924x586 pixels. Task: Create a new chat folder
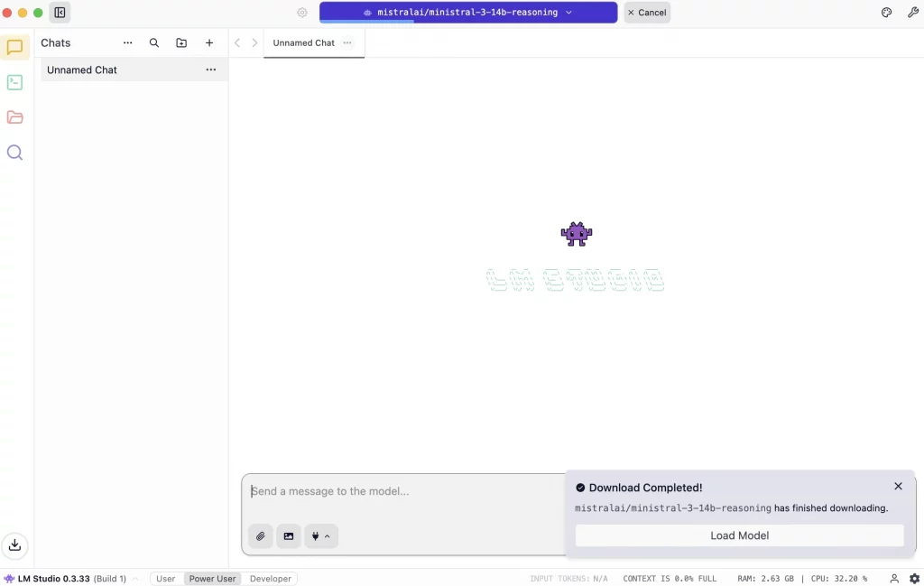coord(181,42)
